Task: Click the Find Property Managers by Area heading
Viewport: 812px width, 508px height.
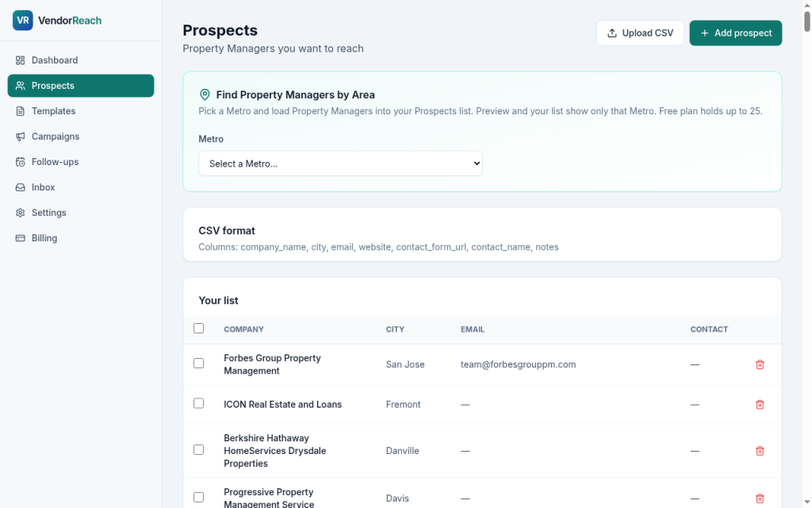Action: [295, 95]
